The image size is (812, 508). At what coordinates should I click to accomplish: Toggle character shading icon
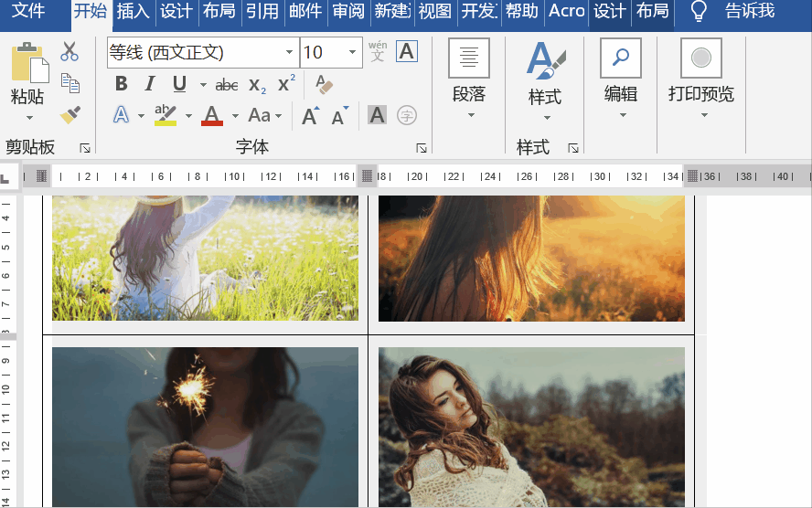point(377,115)
